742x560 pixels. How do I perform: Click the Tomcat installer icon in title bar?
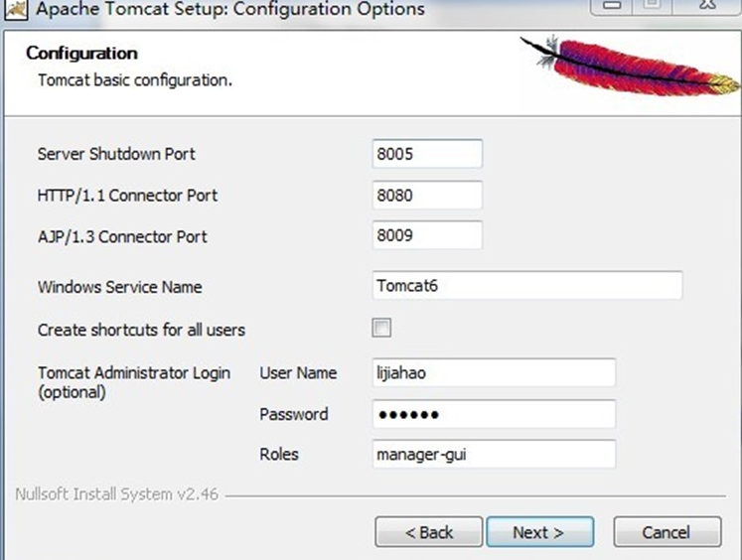coord(15,9)
